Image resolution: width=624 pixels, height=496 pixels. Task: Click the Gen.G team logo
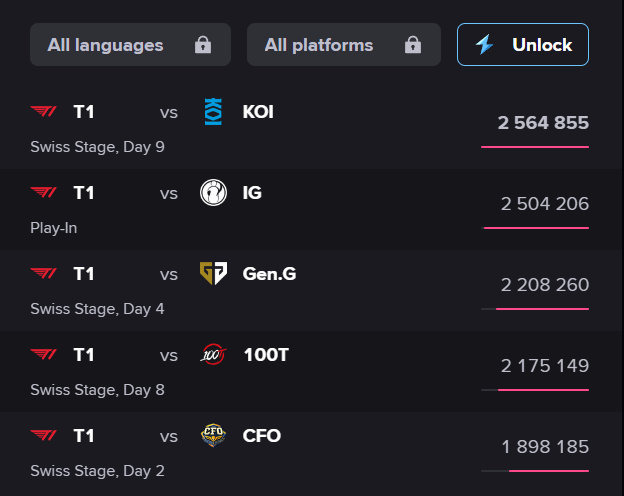(x=213, y=273)
